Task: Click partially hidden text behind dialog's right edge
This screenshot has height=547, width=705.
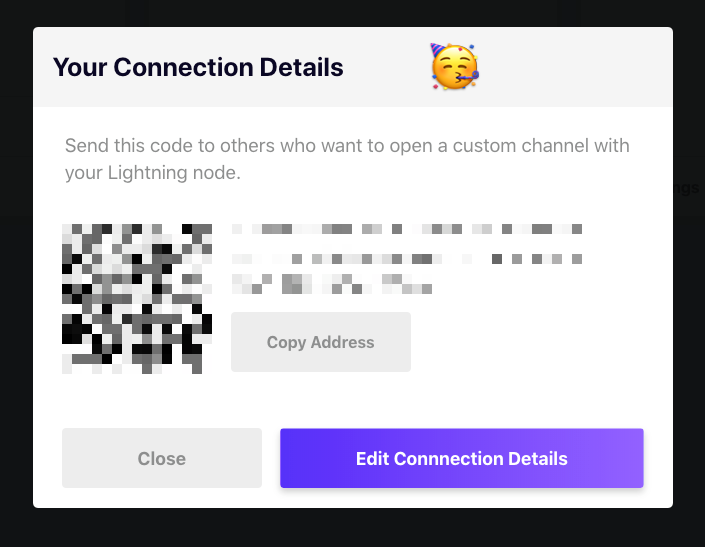Action: (x=687, y=187)
